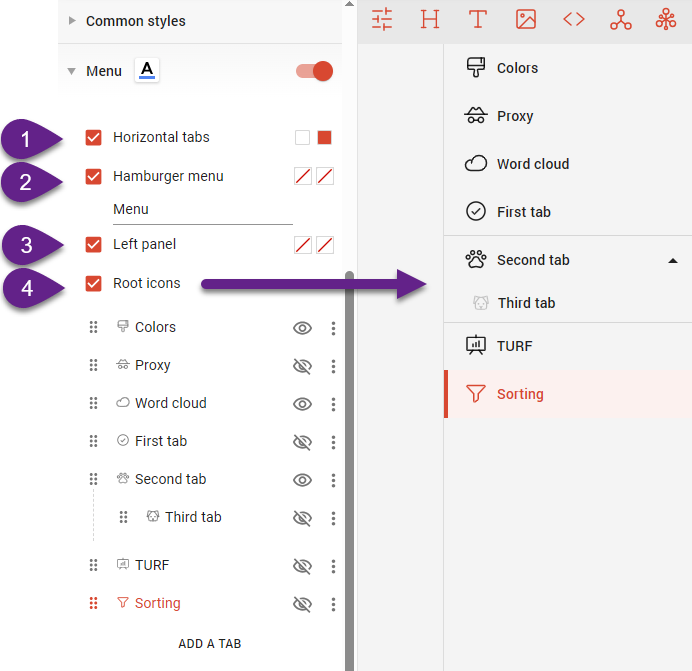Click the text style icon beside Menu
This screenshot has height=671, width=692.
pyautogui.click(x=147, y=70)
